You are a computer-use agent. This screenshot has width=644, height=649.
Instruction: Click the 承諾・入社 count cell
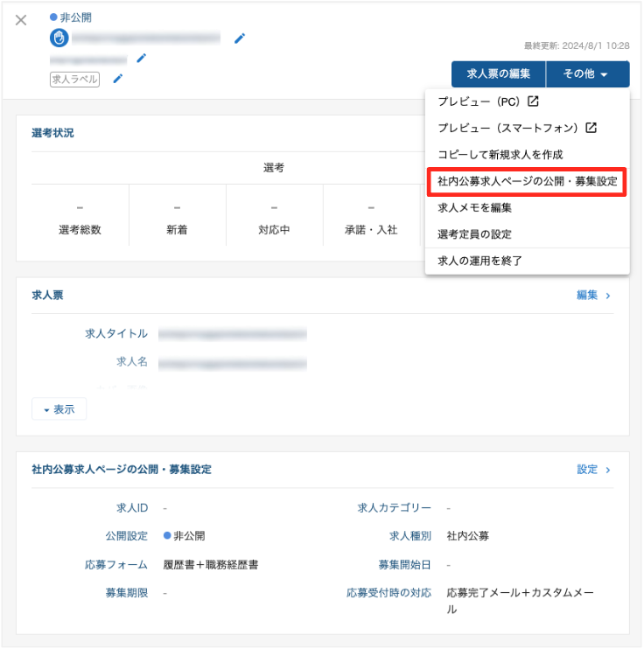371,215
